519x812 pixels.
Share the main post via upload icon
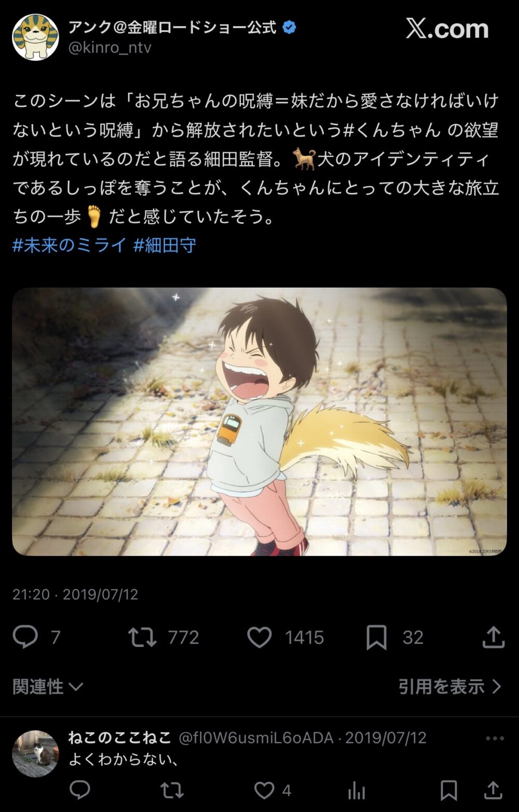[494, 637]
